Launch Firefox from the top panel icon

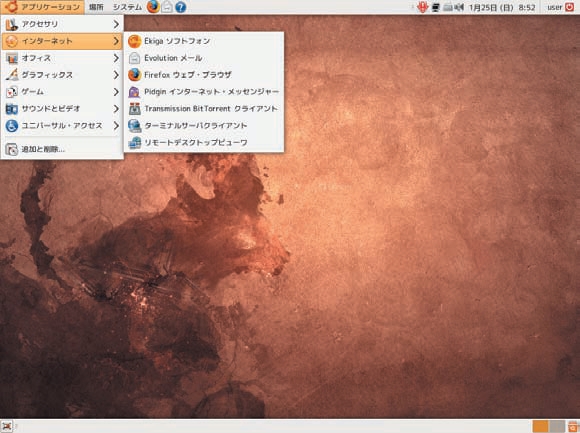coord(153,7)
